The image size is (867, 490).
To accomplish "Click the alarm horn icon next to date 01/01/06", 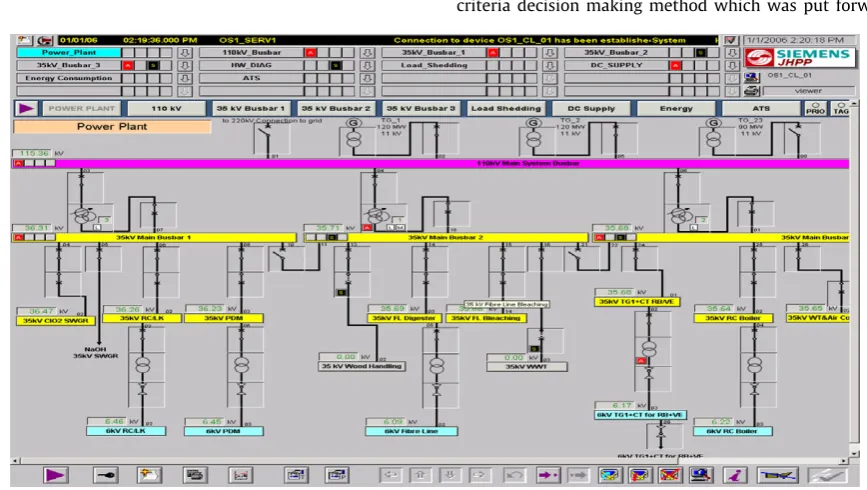I will click(44, 40).
